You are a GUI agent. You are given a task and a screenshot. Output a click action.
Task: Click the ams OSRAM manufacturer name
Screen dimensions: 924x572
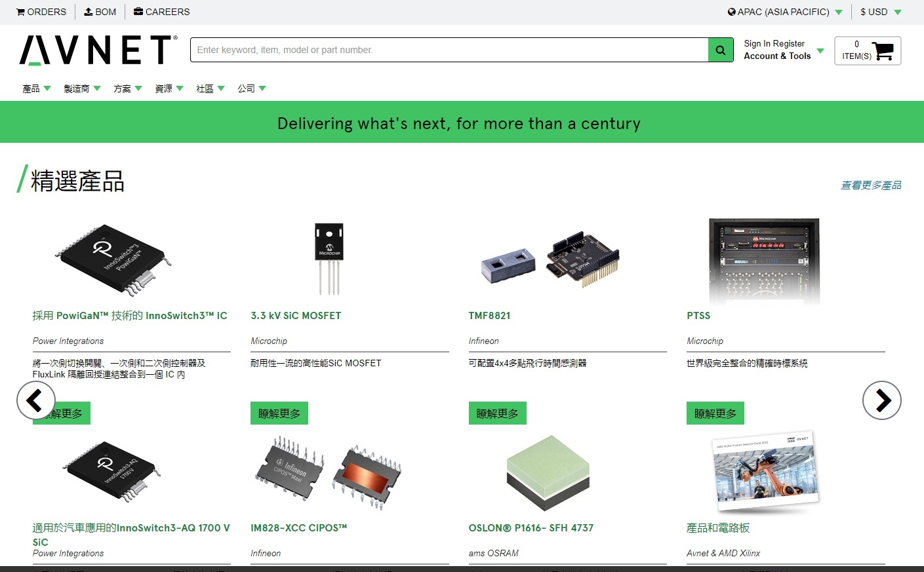pos(494,553)
